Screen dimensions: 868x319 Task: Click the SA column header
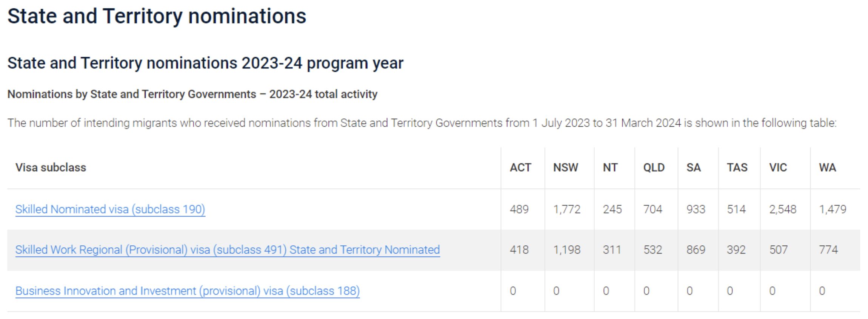click(693, 167)
